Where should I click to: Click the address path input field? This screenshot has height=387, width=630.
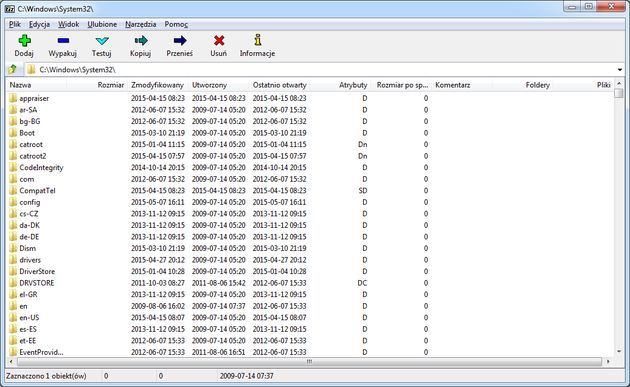(321, 70)
